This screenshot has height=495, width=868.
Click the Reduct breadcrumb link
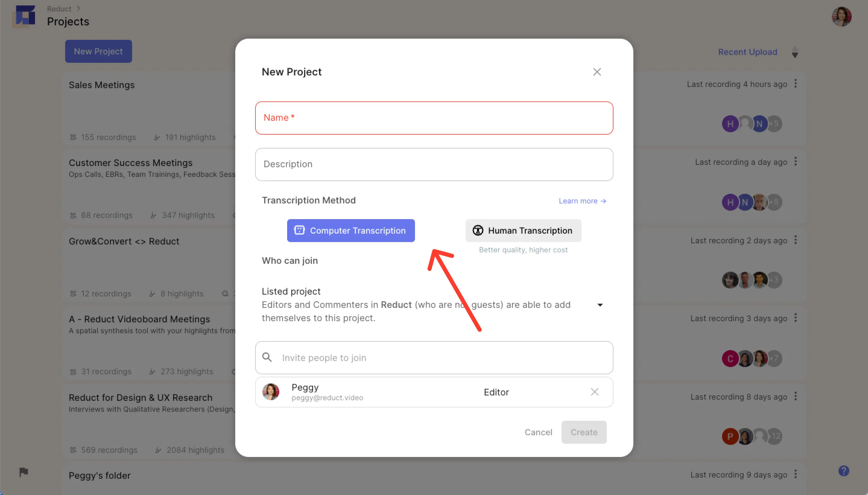click(59, 9)
